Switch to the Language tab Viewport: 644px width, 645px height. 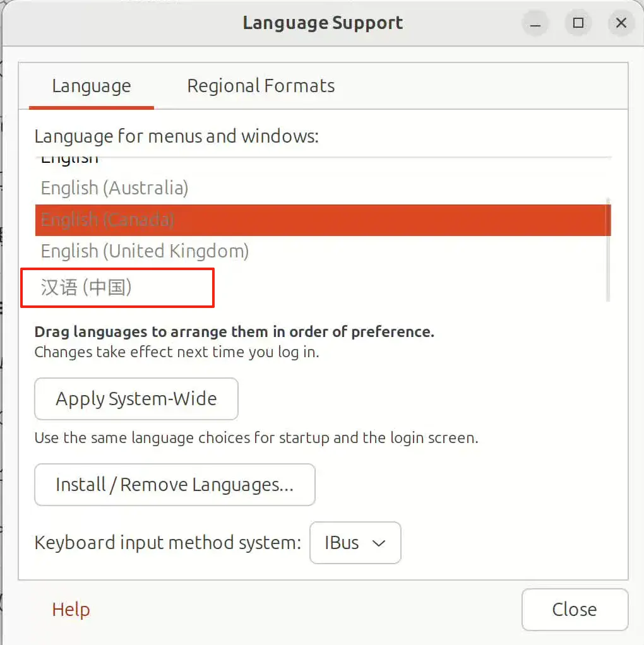point(91,86)
